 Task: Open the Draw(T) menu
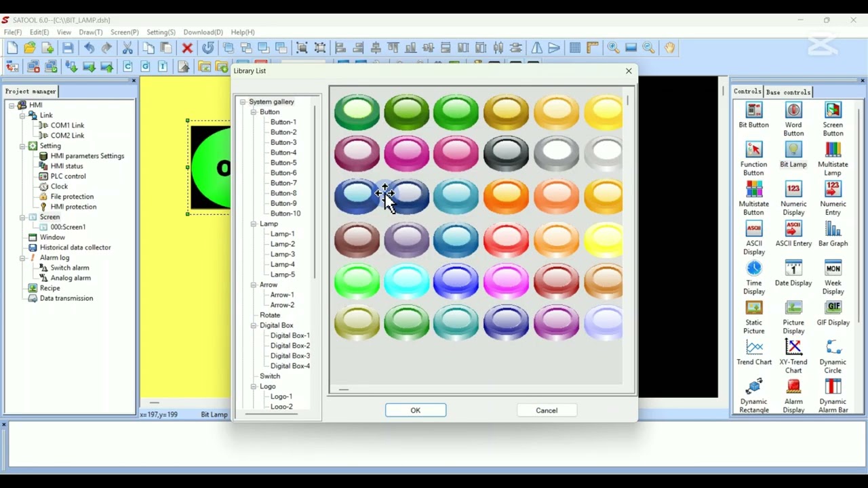pyautogui.click(x=91, y=32)
